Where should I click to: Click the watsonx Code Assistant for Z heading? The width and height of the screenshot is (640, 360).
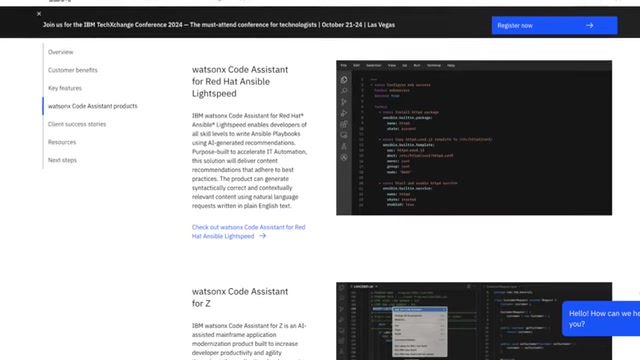click(240, 298)
